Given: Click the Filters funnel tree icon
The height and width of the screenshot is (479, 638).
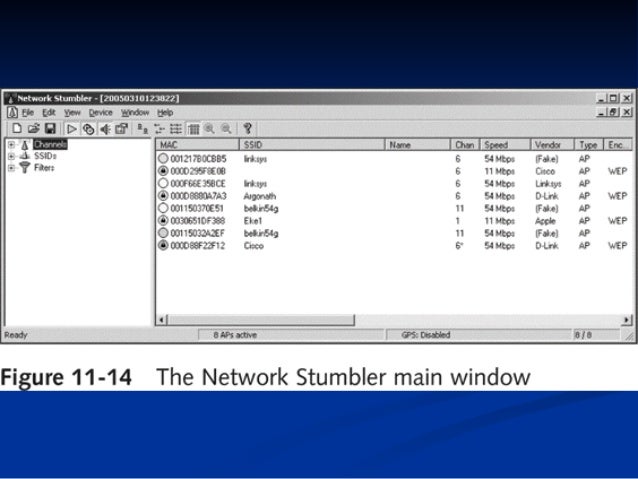Looking at the screenshot, I should pyautogui.click(x=25, y=167).
